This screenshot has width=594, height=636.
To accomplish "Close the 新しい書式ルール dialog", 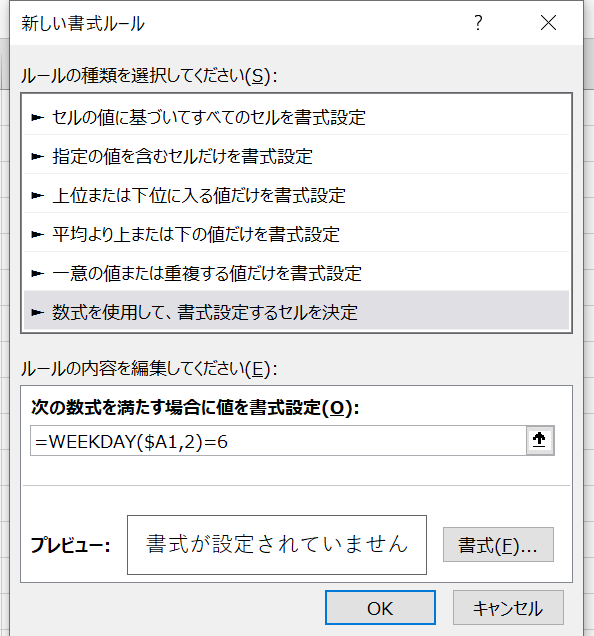I will (x=548, y=23).
